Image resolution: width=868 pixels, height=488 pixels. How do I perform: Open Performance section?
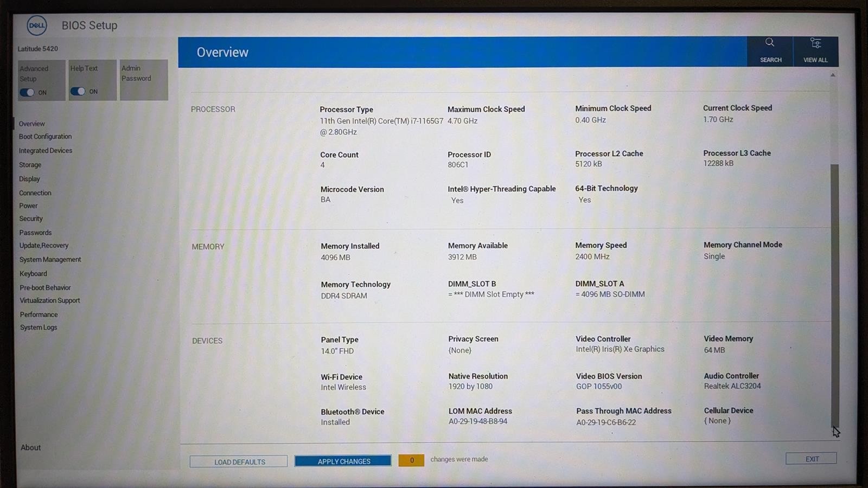point(39,314)
